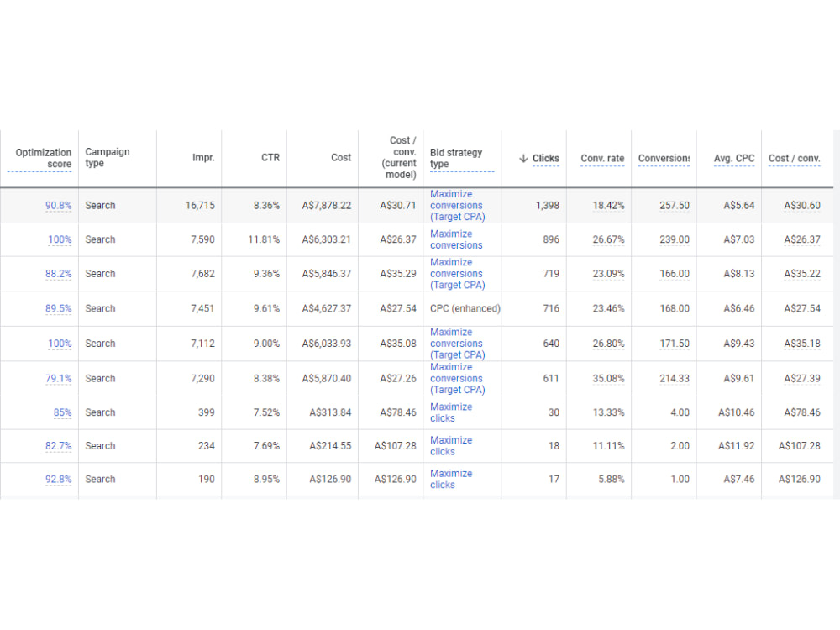
Task: Click the A$10.46 average CPC cell
Action: click(x=737, y=412)
